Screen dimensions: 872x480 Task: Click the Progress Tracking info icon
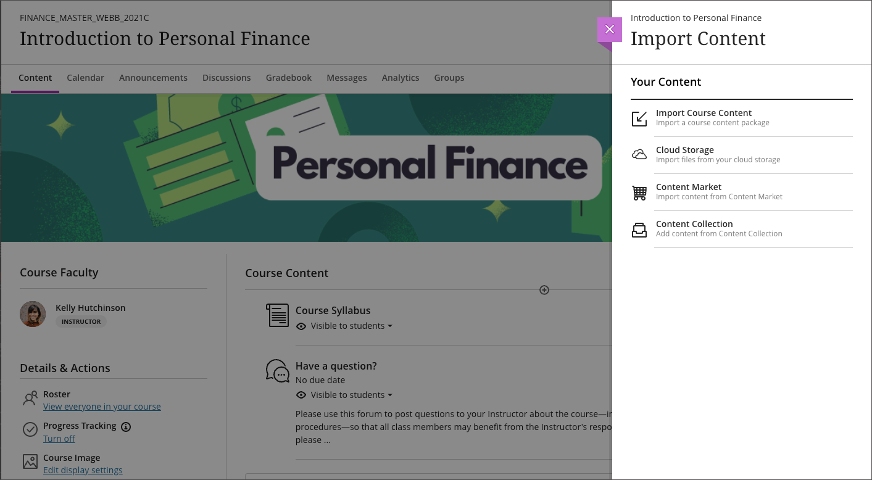click(x=126, y=427)
